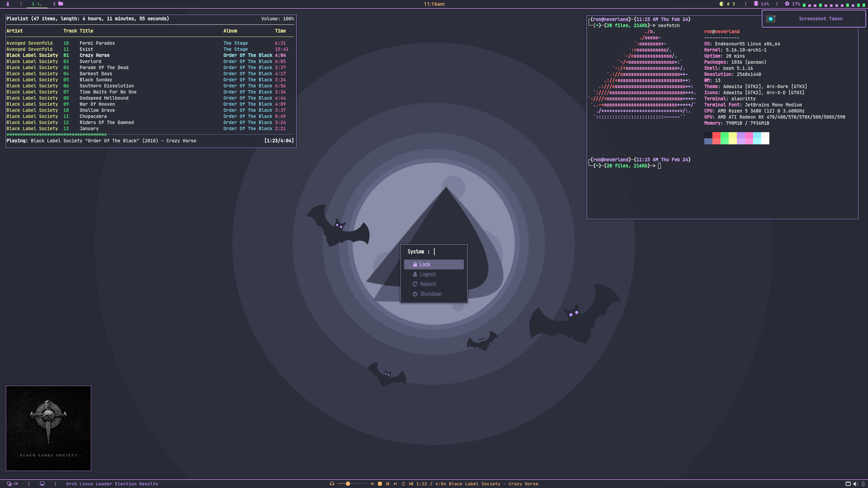The width and height of the screenshot is (868, 488).
Task: Click the terminal prompt cursor in alacritty
Action: point(659,166)
